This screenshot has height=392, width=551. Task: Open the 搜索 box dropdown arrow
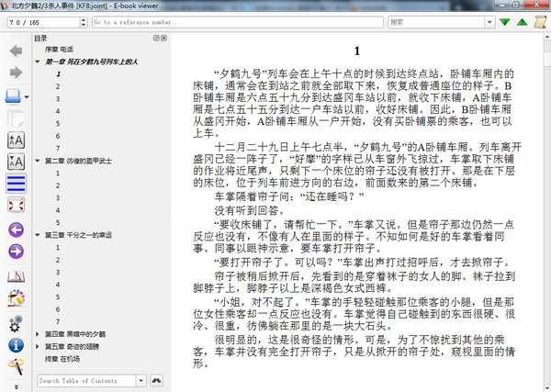coord(489,22)
